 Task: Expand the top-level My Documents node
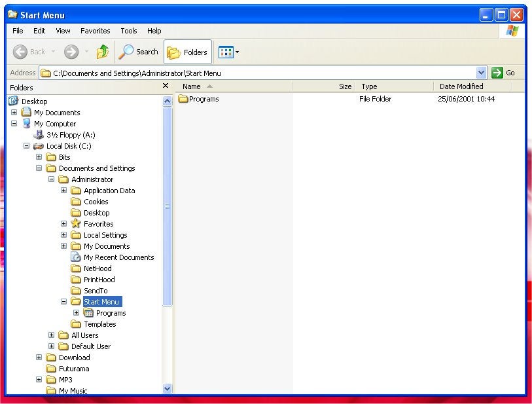(14, 113)
